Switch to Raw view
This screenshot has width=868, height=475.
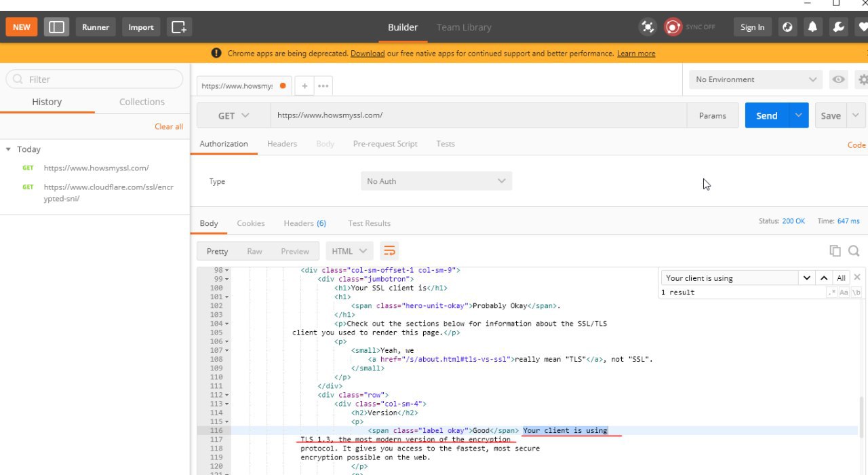254,251
